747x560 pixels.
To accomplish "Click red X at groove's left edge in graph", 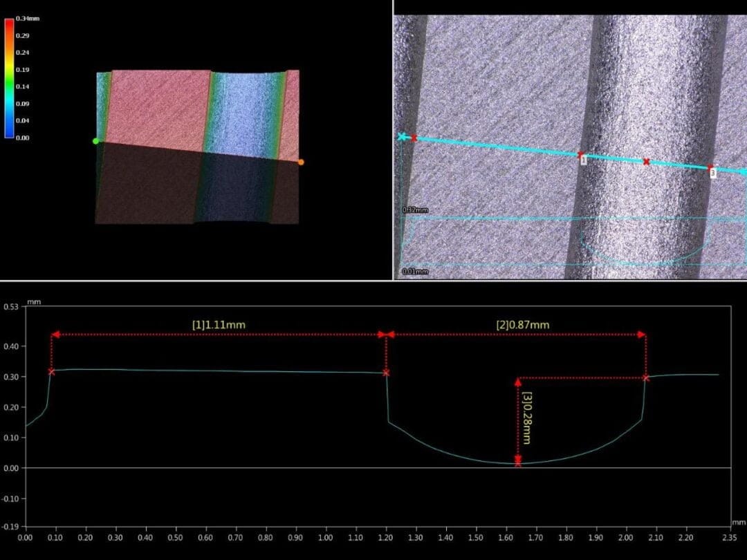I will 386,373.
